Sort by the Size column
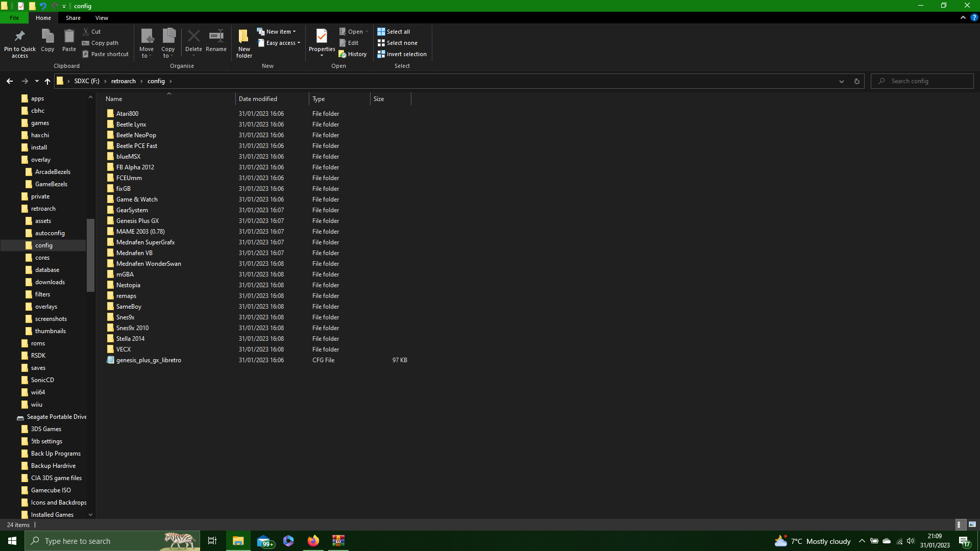This screenshot has height=551, width=980. point(390,99)
